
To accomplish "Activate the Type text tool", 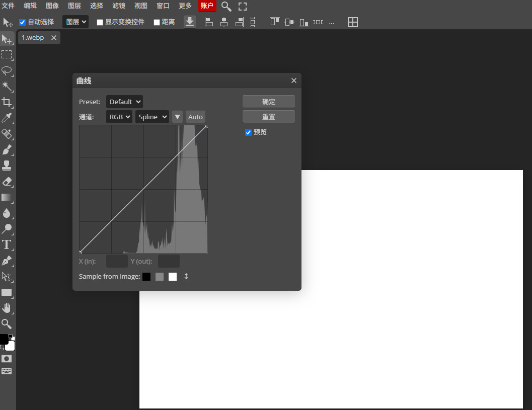I will 7,245.
